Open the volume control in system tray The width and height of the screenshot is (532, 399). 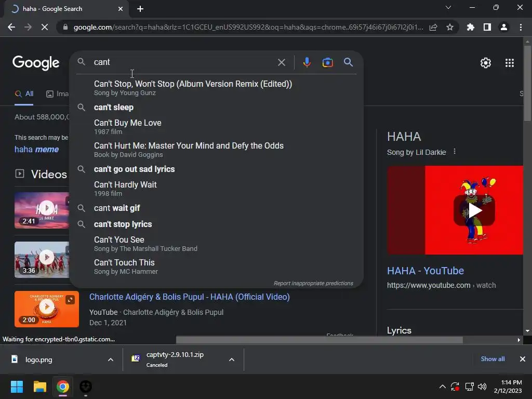click(482, 387)
